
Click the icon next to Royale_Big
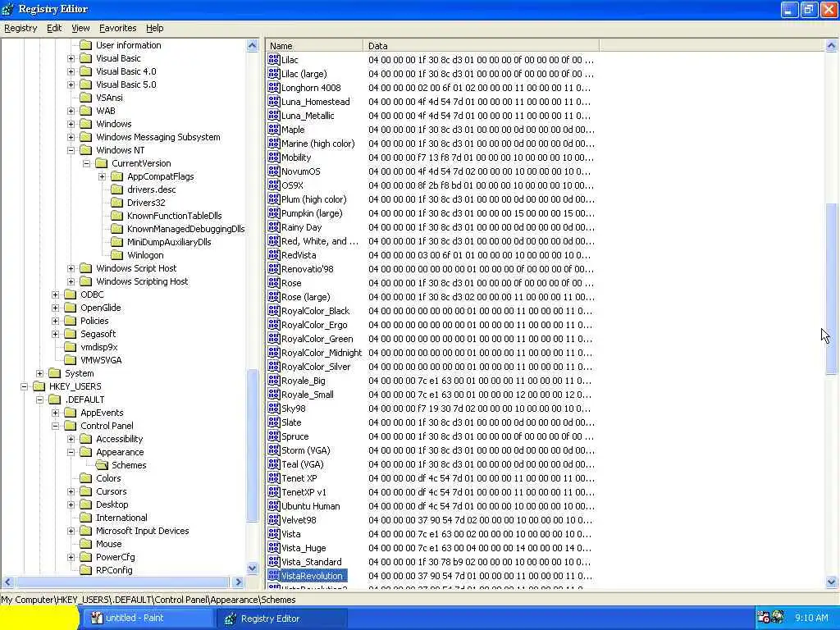(x=274, y=381)
